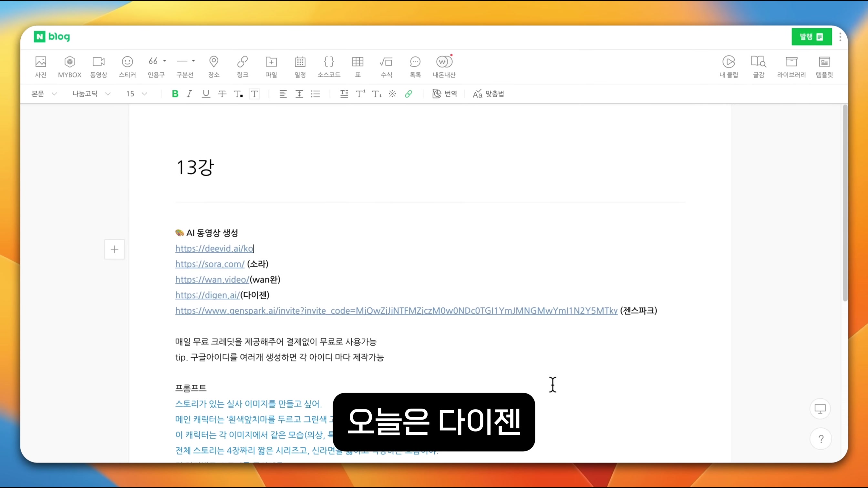This screenshot has height=488, width=868.
Task: Insert source code block 소스코드
Action: (x=329, y=67)
